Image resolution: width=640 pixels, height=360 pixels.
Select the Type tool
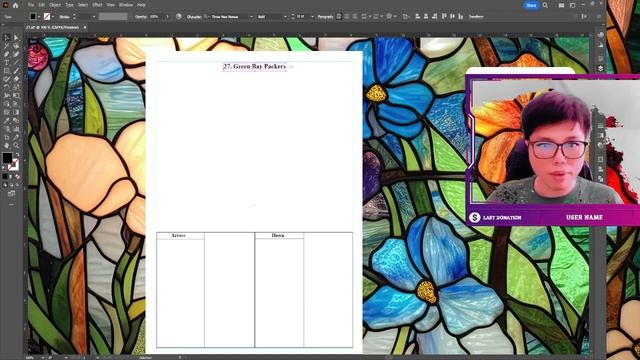point(7,62)
